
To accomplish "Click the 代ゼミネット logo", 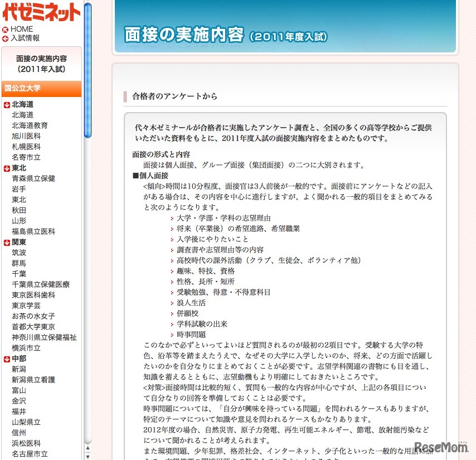I will 42,11.
